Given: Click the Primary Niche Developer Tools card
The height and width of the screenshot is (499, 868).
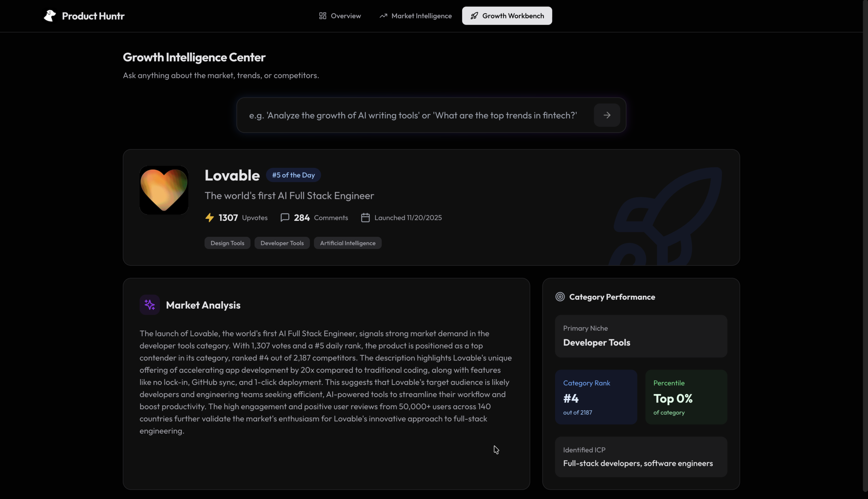Looking at the screenshot, I should pos(640,336).
